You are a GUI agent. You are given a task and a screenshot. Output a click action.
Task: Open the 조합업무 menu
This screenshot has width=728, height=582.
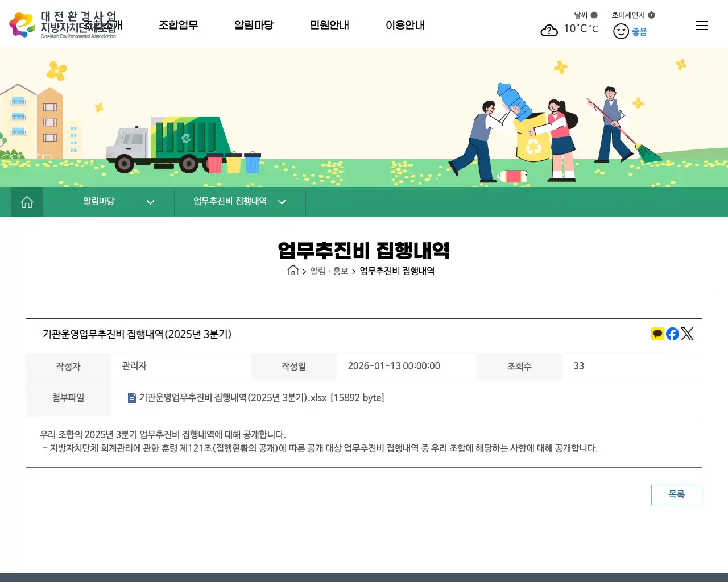pyautogui.click(x=179, y=25)
